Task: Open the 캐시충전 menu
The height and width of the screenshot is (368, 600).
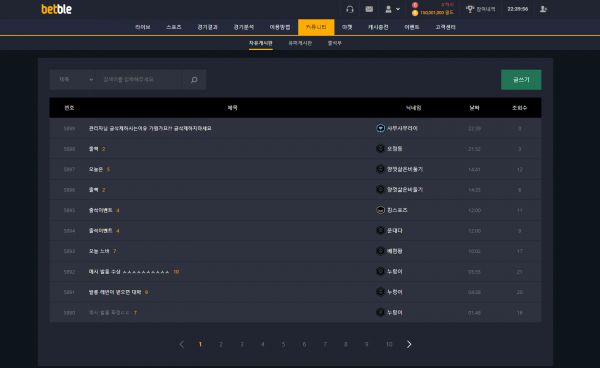Action: tap(378, 27)
